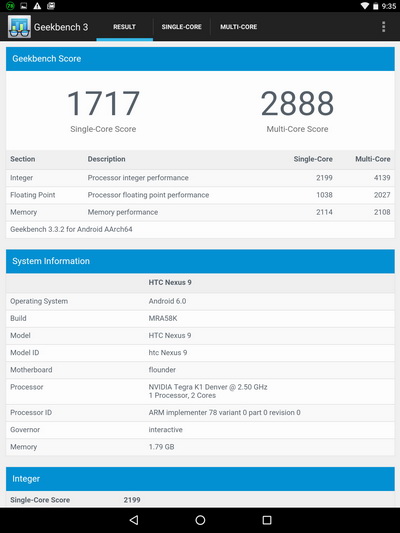Tap the battery status bar icon
The width and height of the screenshot is (400, 533).
coord(376,6)
